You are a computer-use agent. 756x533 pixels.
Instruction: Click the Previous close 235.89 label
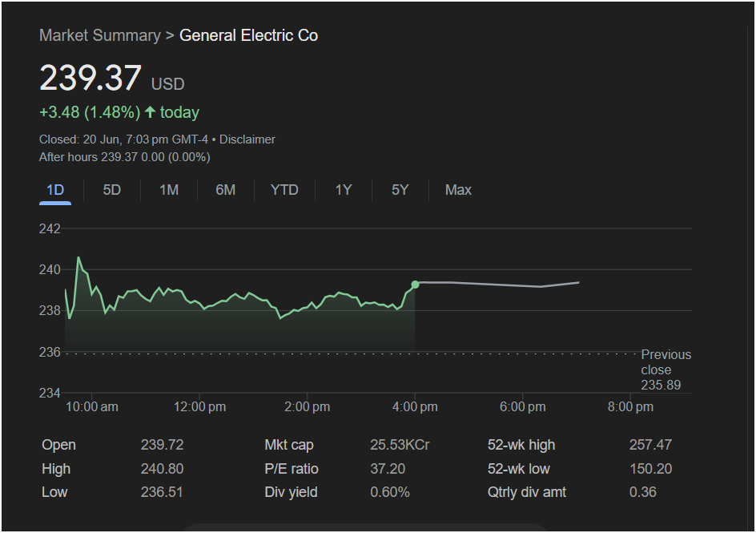tap(666, 370)
